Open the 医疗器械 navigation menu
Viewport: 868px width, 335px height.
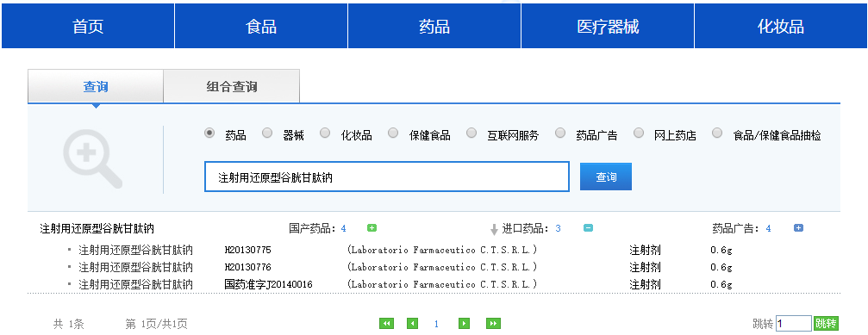(x=608, y=26)
